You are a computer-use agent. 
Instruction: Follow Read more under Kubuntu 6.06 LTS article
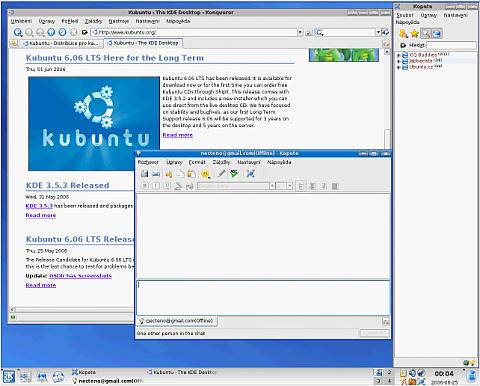click(178, 135)
